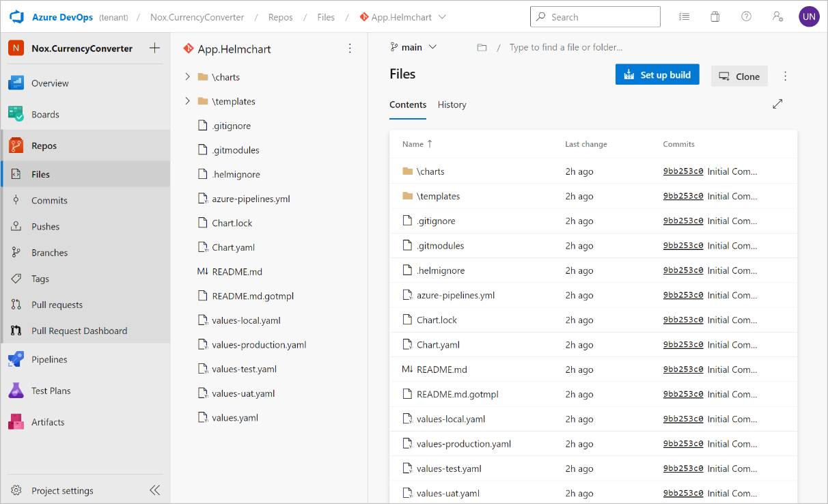Open the work items list icon in header

684,17
